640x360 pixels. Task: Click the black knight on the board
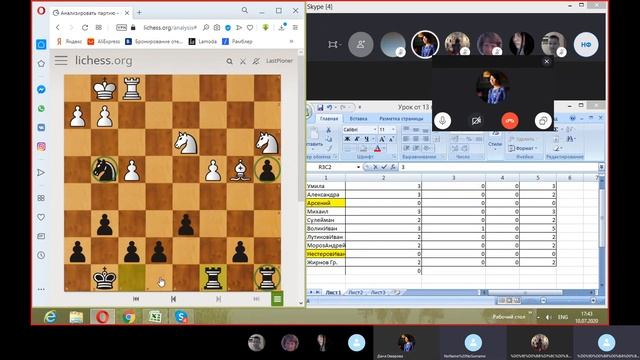tap(104, 169)
